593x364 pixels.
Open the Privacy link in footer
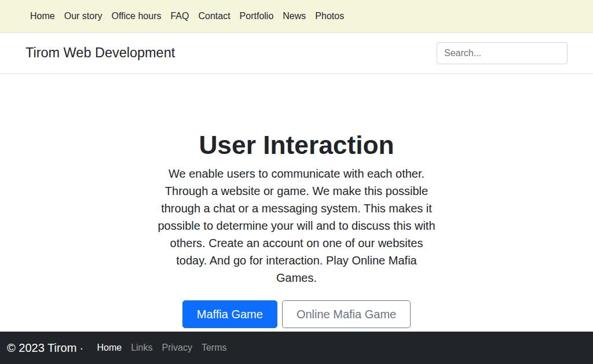coord(177,348)
